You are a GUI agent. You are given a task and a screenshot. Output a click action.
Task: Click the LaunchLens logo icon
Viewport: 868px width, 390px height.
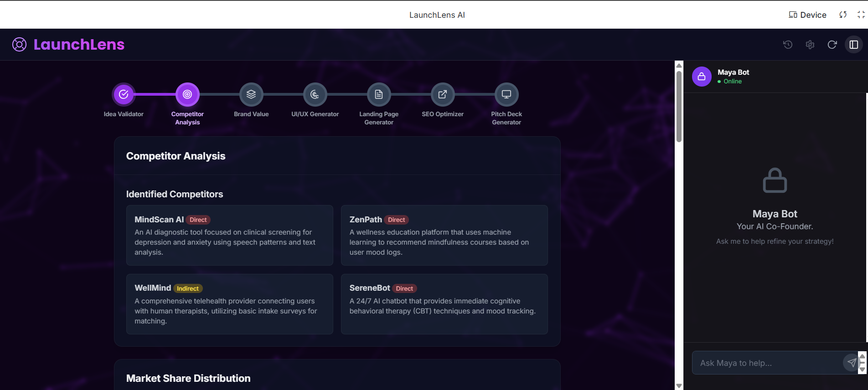pyautogui.click(x=19, y=44)
